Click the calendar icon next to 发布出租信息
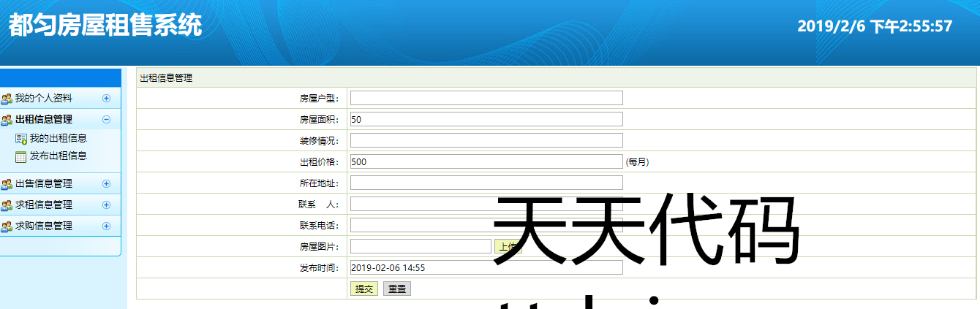The width and height of the screenshot is (980, 309). (20, 156)
